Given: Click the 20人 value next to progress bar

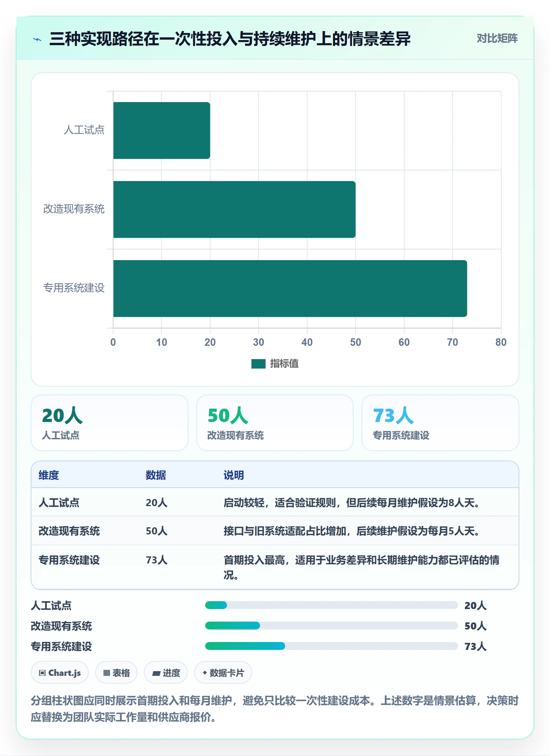Looking at the screenshot, I should coord(475,606).
